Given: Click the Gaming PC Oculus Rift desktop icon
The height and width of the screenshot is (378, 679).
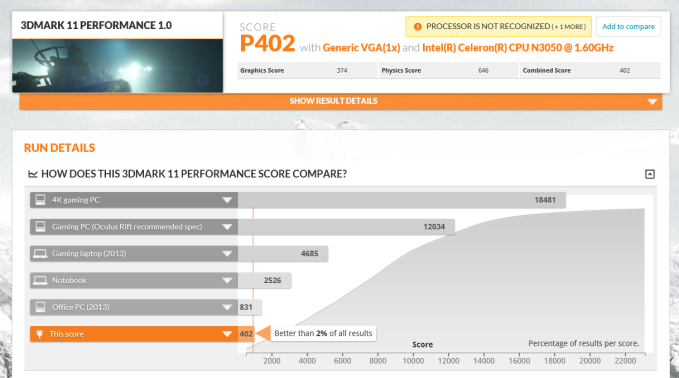Looking at the screenshot, I should [40, 226].
